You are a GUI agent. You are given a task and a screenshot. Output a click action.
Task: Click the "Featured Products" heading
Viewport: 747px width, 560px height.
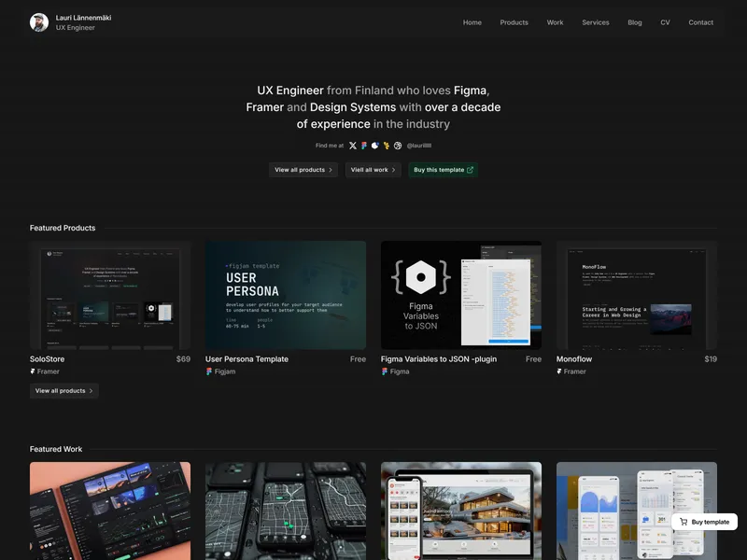pyautogui.click(x=63, y=228)
